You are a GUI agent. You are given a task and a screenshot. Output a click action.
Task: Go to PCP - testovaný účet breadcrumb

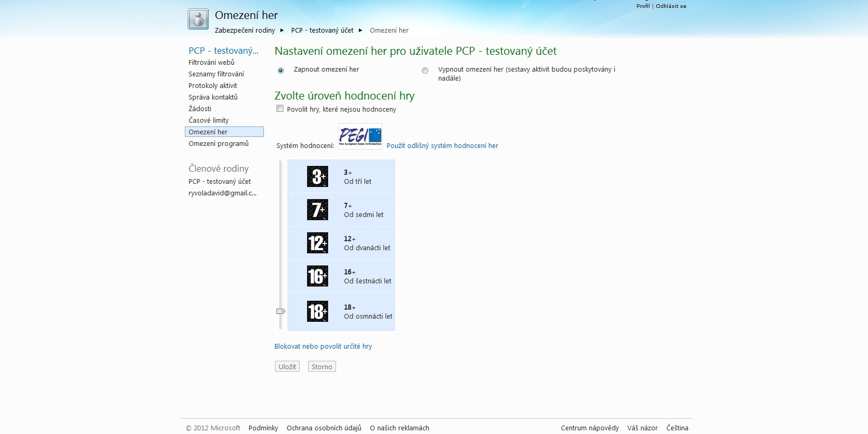pos(322,30)
